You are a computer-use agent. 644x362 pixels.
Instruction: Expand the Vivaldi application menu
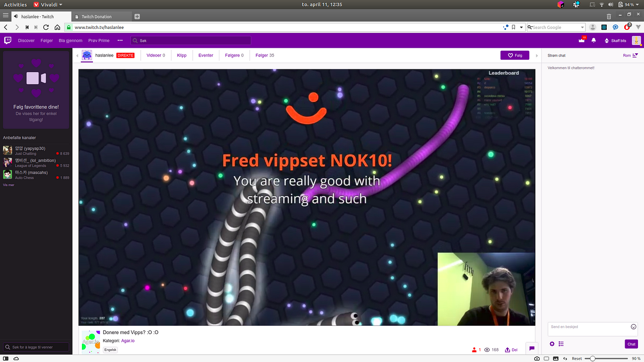pos(48,5)
